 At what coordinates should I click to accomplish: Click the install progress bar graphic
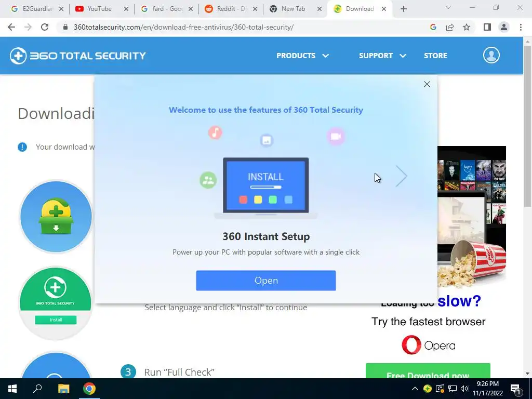click(265, 187)
